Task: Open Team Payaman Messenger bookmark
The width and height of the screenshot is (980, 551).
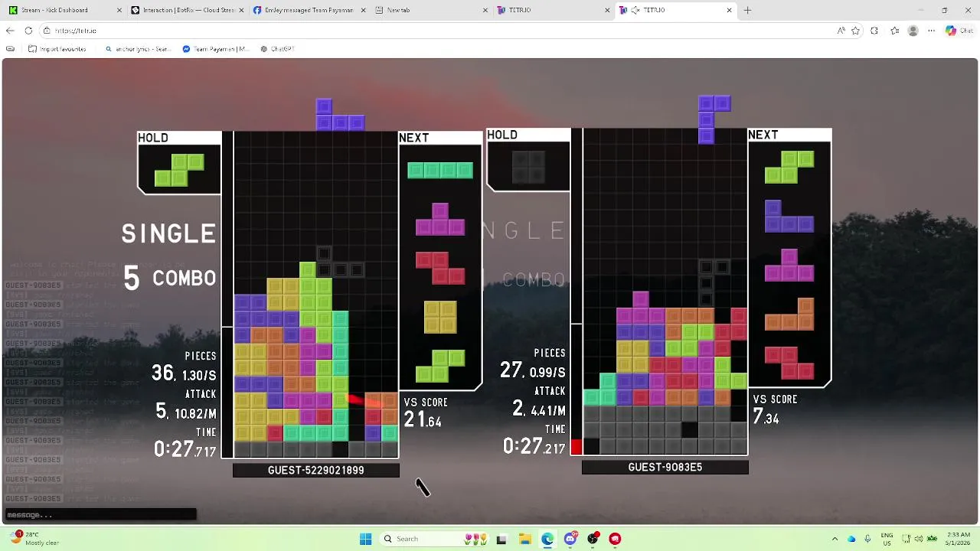Action: coord(216,49)
